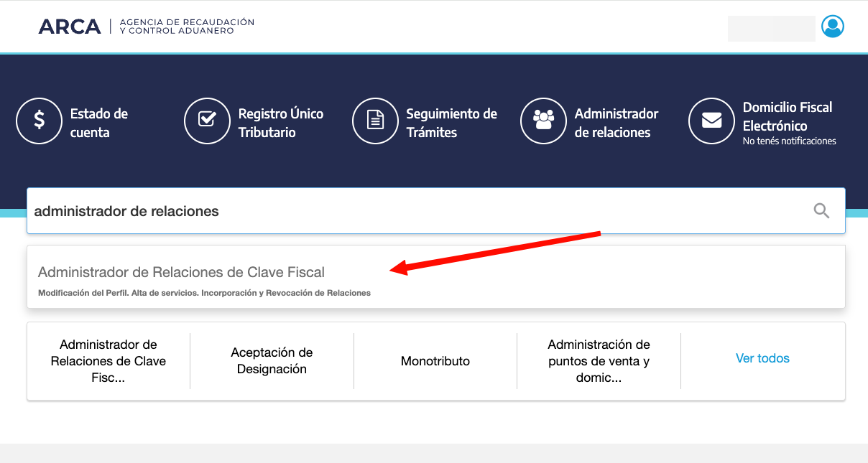Click 'Agencia de Recaudación y Control Aduanero' header text
Screen dimensions: 868x463
point(187,27)
